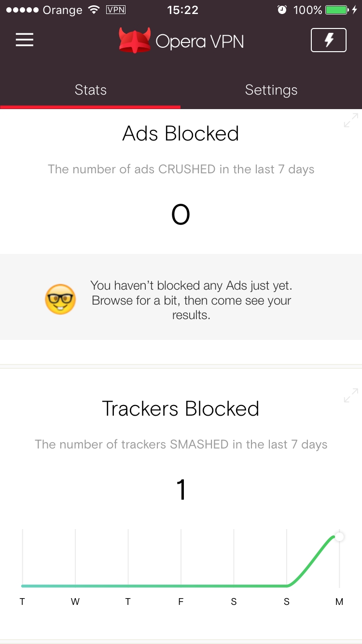The width and height of the screenshot is (362, 644).
Task: Tap the lightning bolt connect button
Action: (329, 40)
